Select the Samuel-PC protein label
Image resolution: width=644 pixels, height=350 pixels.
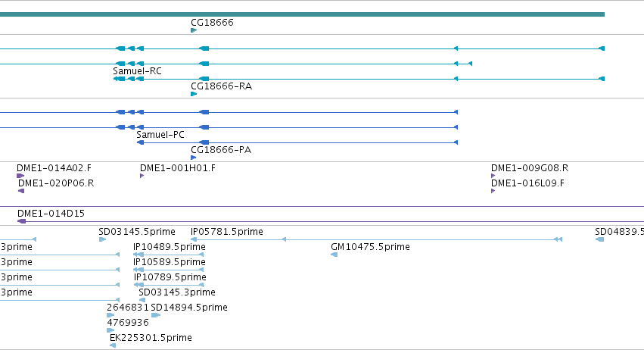pos(160,135)
